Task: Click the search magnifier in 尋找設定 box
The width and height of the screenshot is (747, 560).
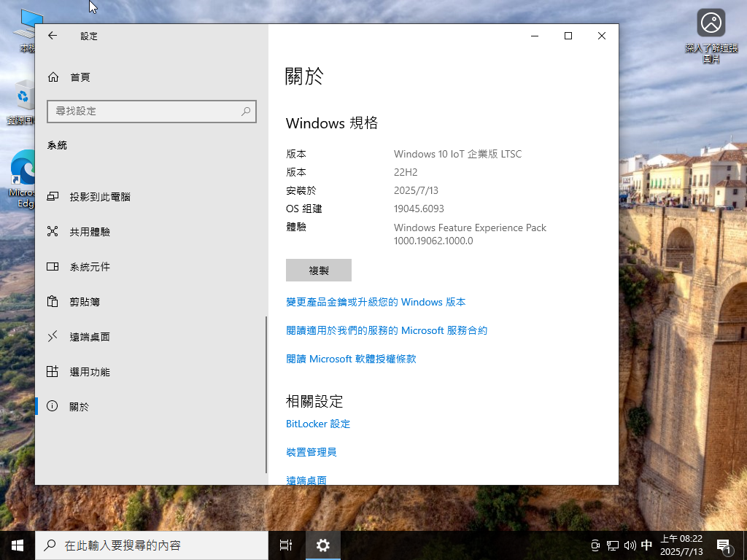Action: click(x=246, y=111)
